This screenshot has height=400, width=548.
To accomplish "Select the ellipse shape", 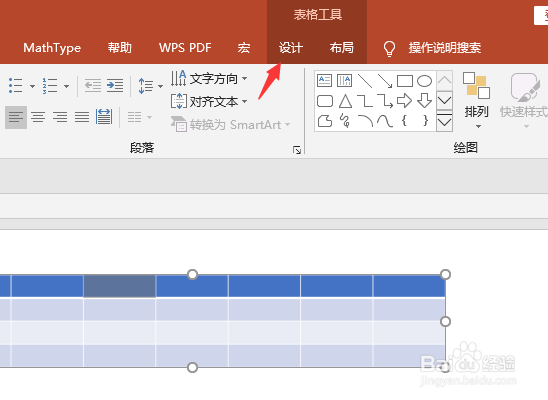I will [425, 81].
